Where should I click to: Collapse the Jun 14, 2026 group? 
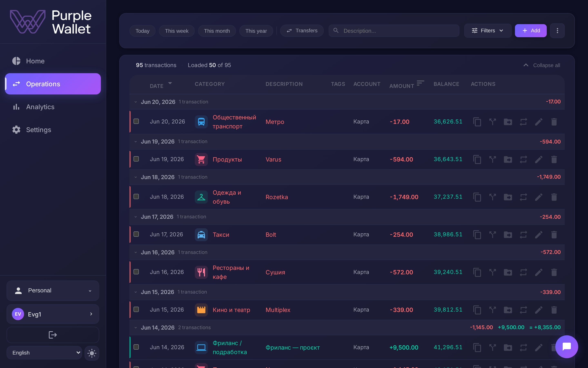[136, 328]
